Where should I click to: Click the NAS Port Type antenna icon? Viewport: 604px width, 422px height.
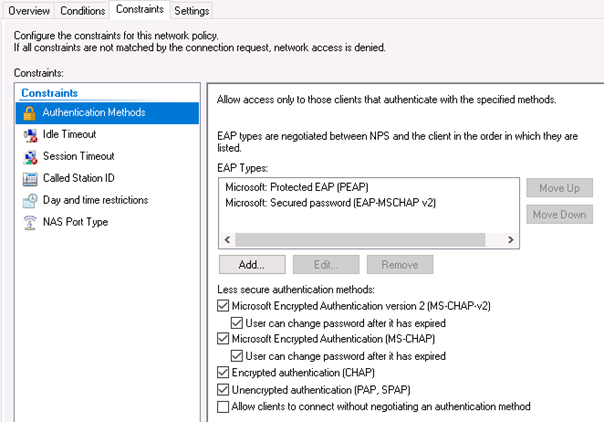(30, 223)
